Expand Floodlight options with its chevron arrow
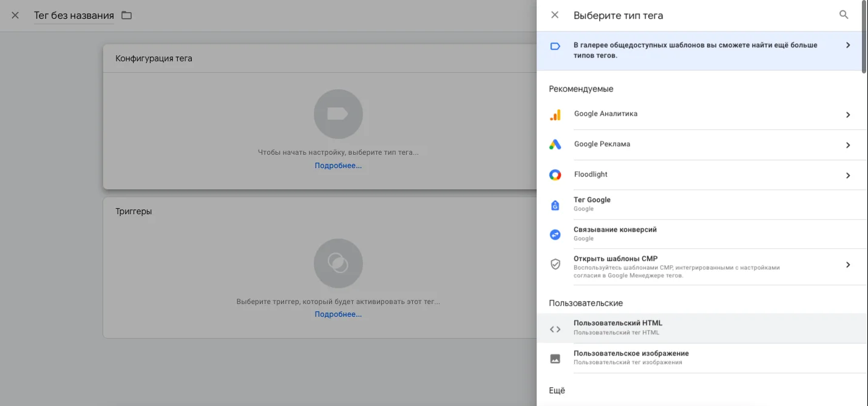Viewport: 868px width, 406px height. click(848, 175)
